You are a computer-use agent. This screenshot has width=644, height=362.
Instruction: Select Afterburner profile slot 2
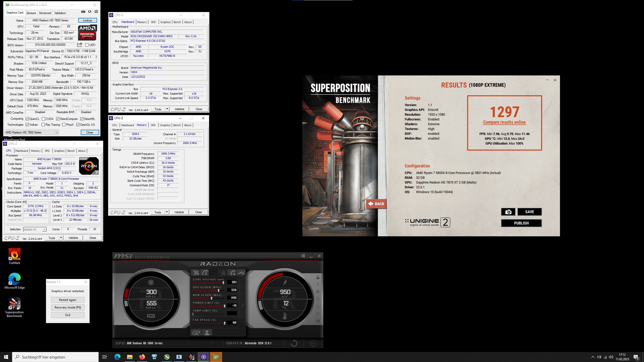[x=318, y=292]
